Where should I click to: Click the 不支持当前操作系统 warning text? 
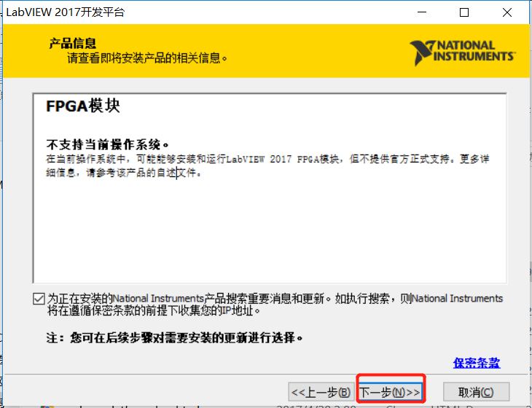pyautogui.click(x=108, y=145)
